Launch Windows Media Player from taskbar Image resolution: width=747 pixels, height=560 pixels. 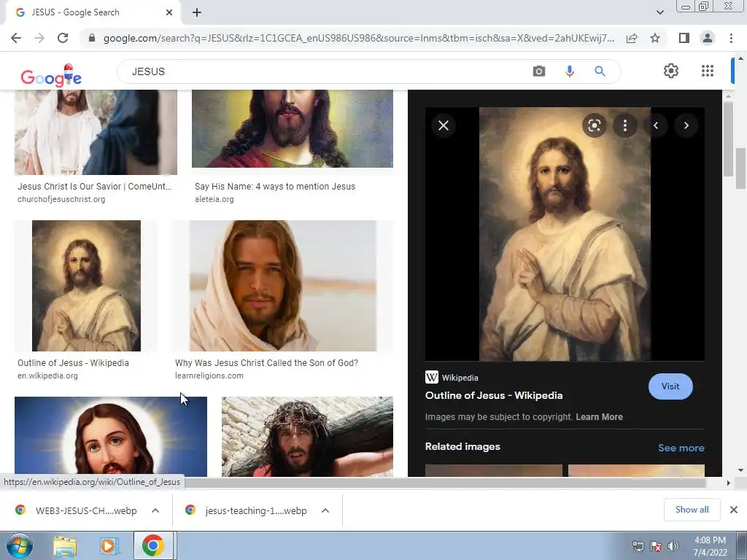[108, 546]
